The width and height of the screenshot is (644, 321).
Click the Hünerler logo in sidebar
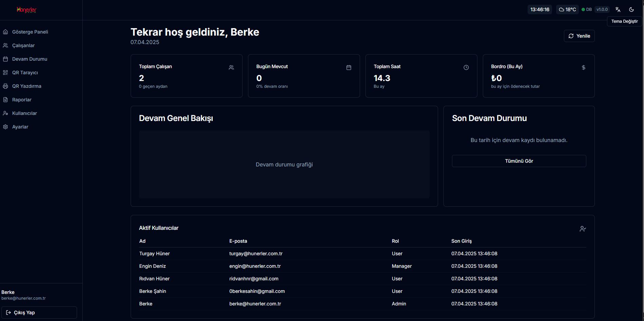(x=26, y=10)
